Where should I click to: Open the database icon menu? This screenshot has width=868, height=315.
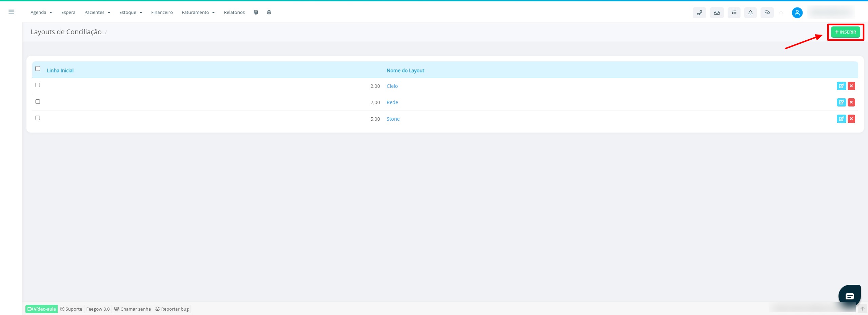click(256, 13)
